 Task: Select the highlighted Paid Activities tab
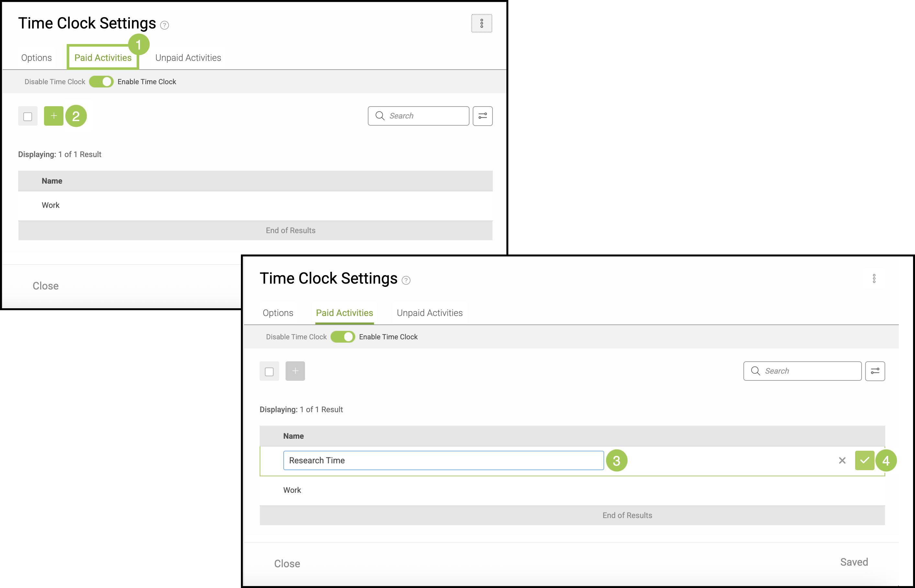(x=103, y=58)
